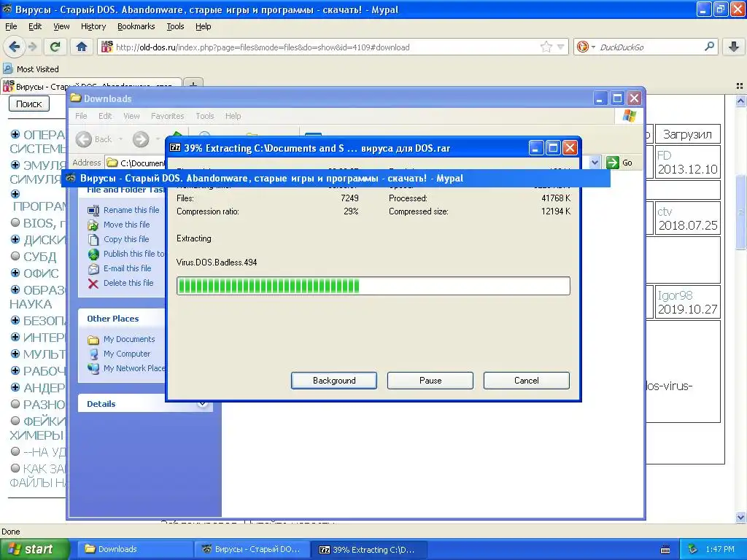Image resolution: width=747 pixels, height=560 pixels.
Task: Open the URL history dropdown arrow
Action: [561, 47]
